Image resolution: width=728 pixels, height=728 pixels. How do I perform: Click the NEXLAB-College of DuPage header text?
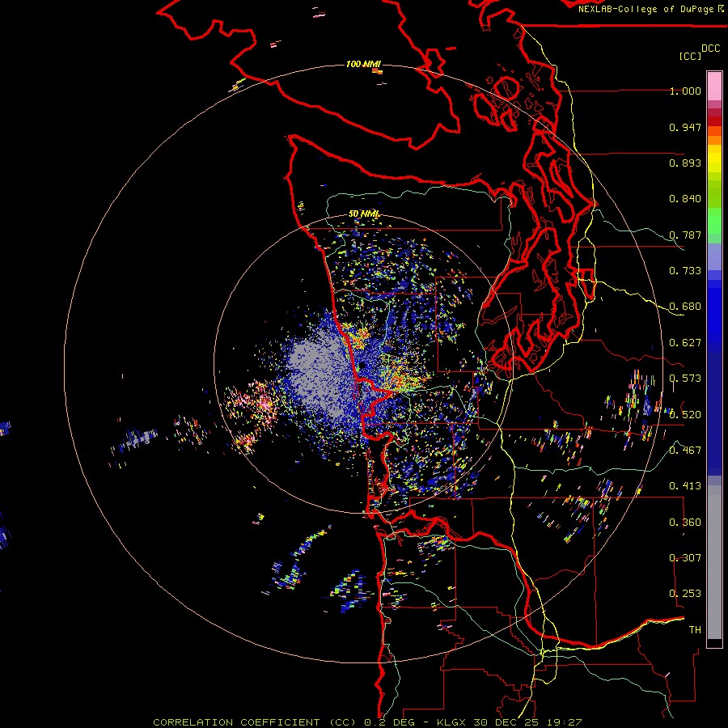click(647, 9)
